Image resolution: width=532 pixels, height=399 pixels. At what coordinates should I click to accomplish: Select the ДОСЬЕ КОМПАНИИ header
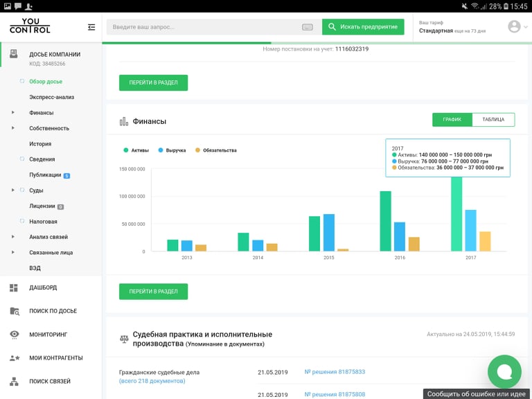pos(55,54)
